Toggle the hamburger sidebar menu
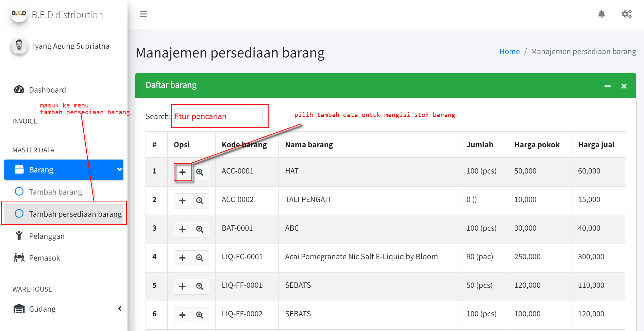 click(143, 14)
